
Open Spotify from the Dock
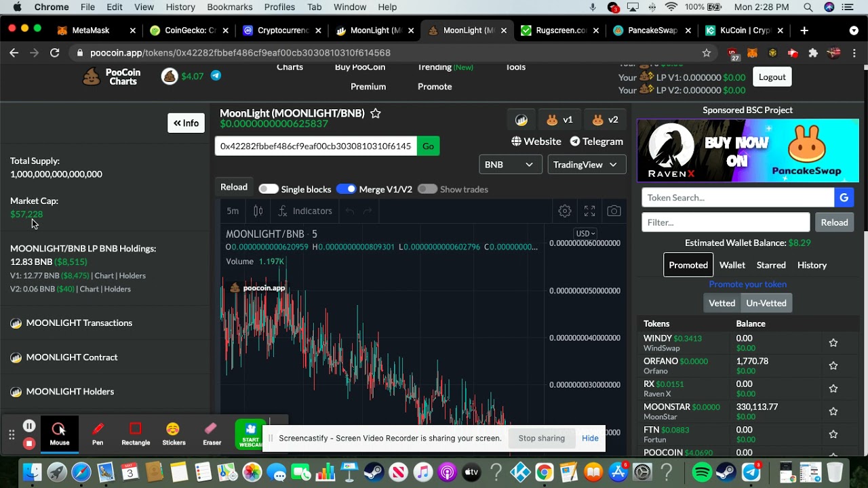point(702,472)
